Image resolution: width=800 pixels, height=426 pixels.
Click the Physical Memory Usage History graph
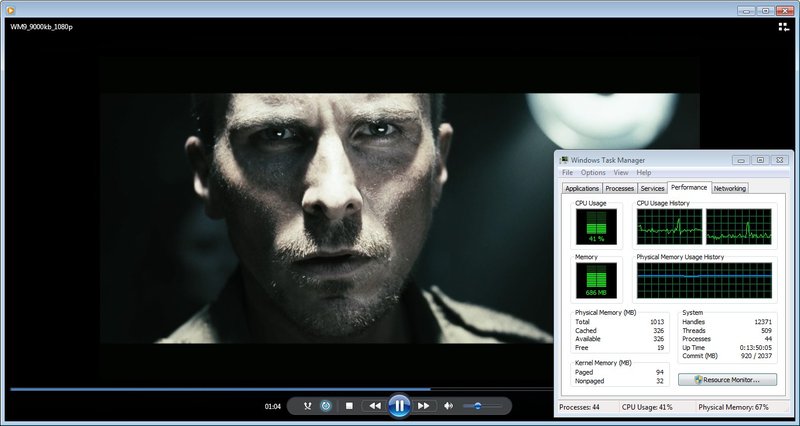click(x=704, y=281)
